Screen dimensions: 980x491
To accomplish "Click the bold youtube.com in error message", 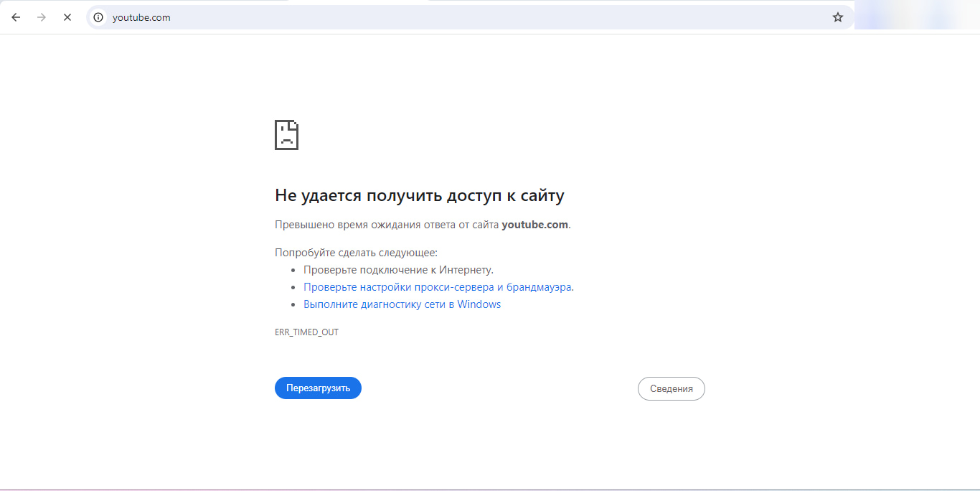I will tap(535, 225).
